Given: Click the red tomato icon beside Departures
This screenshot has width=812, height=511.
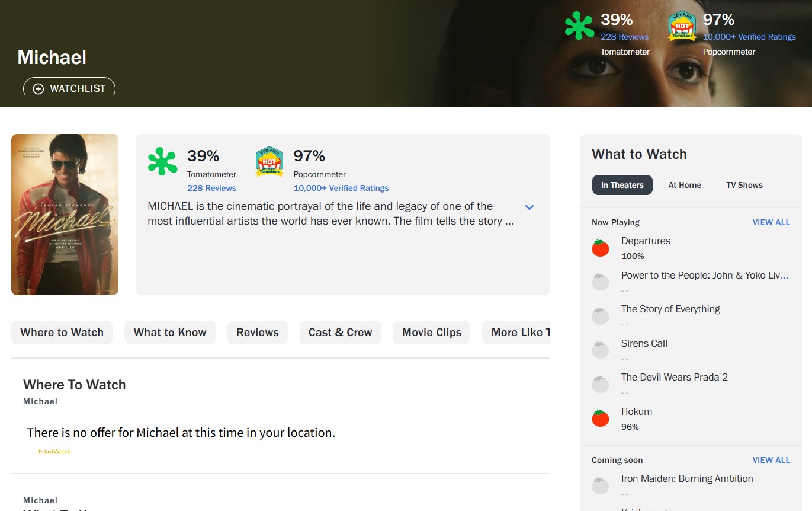Looking at the screenshot, I should 601,248.
